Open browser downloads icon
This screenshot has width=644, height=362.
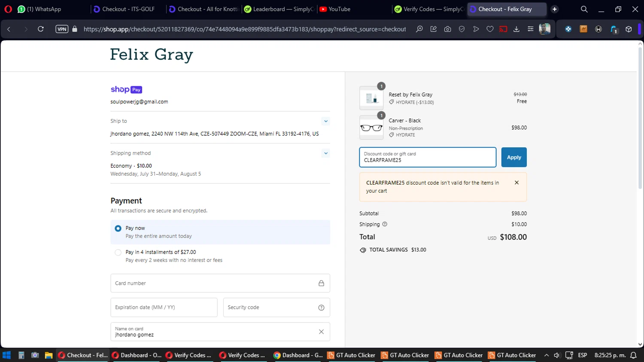click(516, 29)
